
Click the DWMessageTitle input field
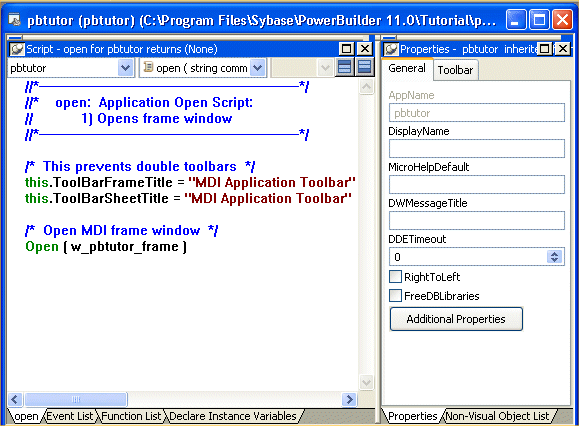coord(477,220)
